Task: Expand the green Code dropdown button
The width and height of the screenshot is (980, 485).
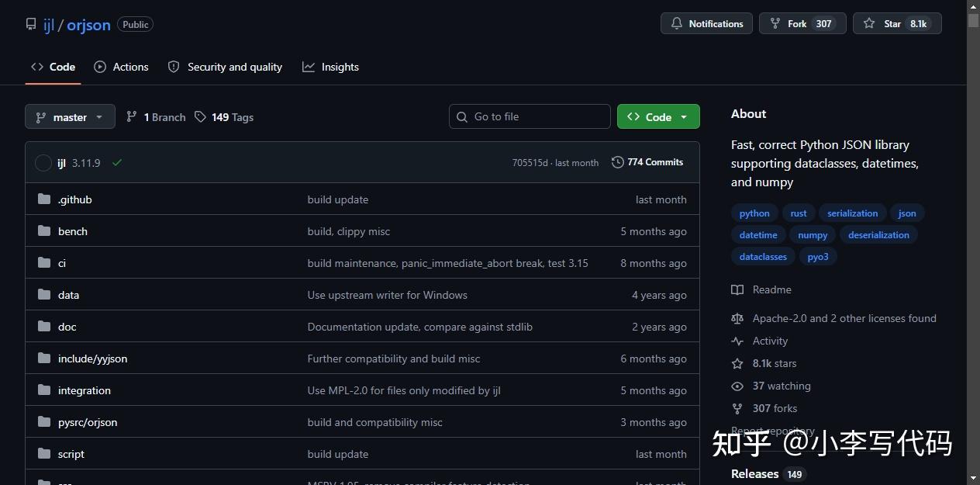Action: [658, 116]
